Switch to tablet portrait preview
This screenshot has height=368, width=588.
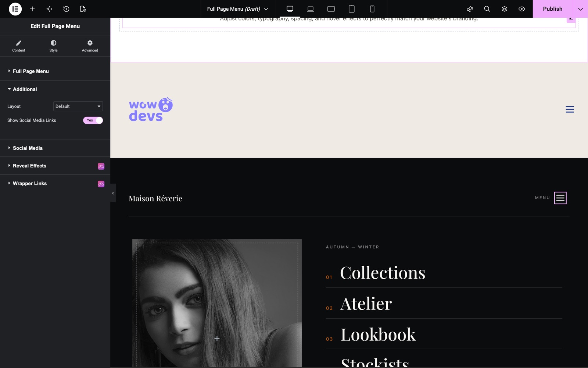point(352,9)
